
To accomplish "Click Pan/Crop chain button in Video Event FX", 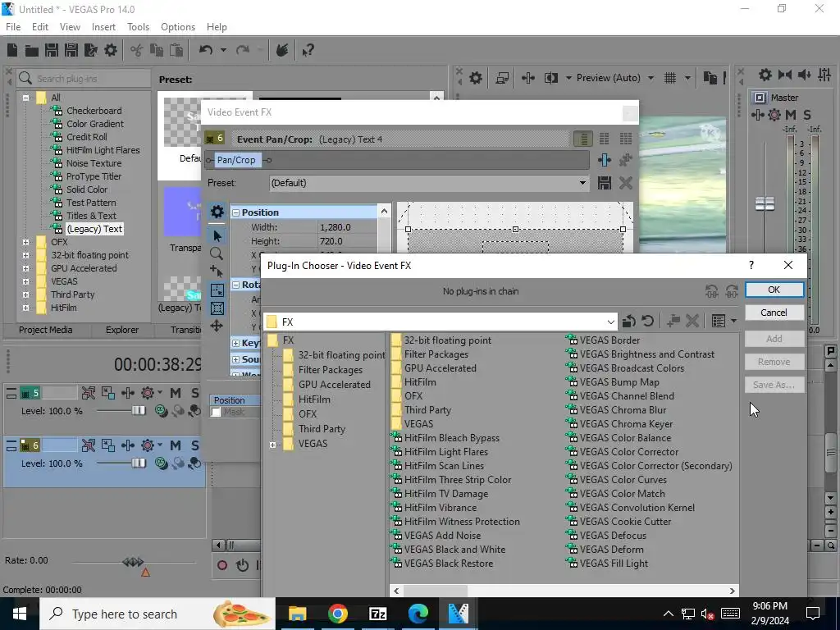I will click(236, 160).
